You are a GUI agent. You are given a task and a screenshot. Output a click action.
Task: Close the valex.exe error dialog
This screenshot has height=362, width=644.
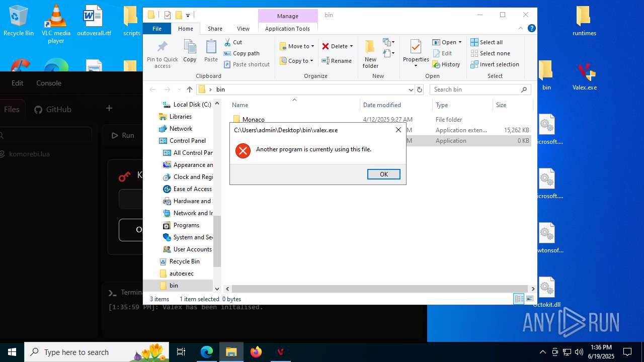point(398,130)
